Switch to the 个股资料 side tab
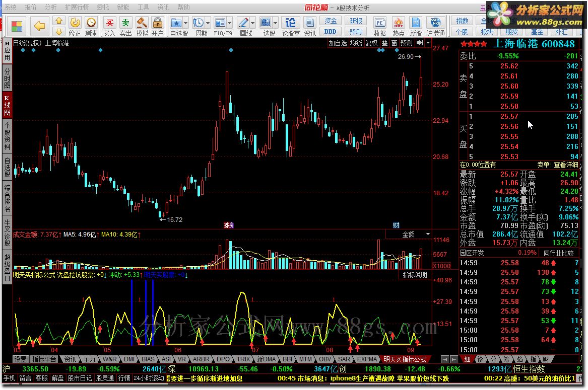Viewport: 588px width, 390px height. [7, 136]
